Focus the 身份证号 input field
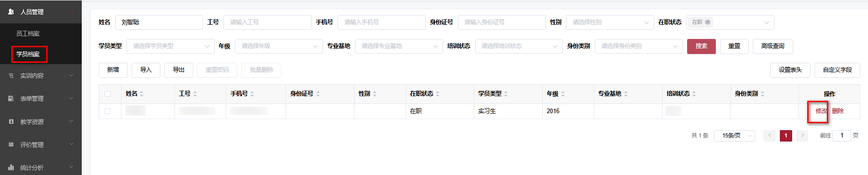 [x=502, y=22]
